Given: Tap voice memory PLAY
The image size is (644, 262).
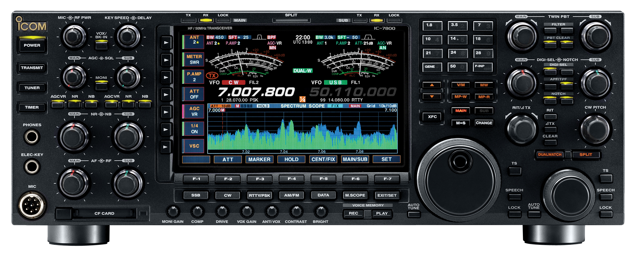Looking at the screenshot, I should coord(382,213).
